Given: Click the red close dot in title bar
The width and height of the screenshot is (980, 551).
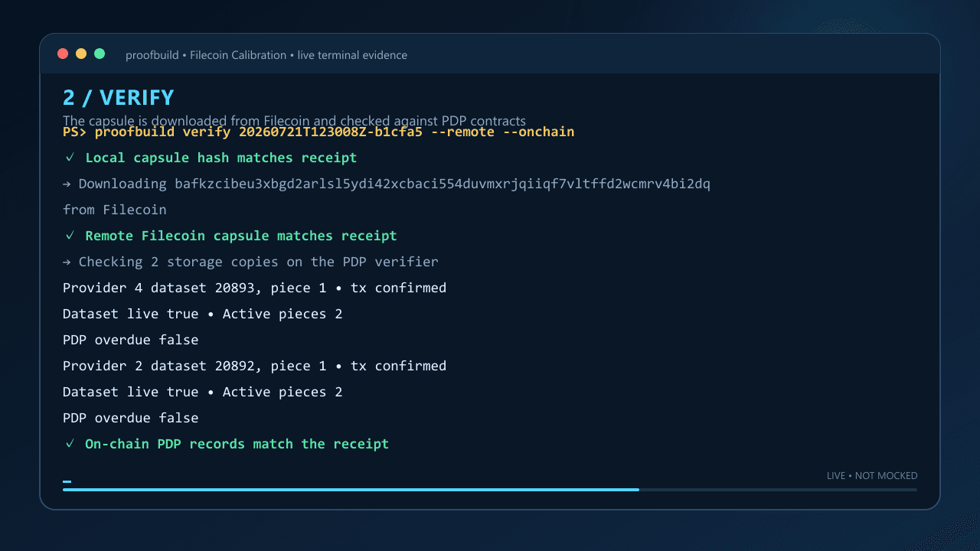Looking at the screenshot, I should pos(63,54).
